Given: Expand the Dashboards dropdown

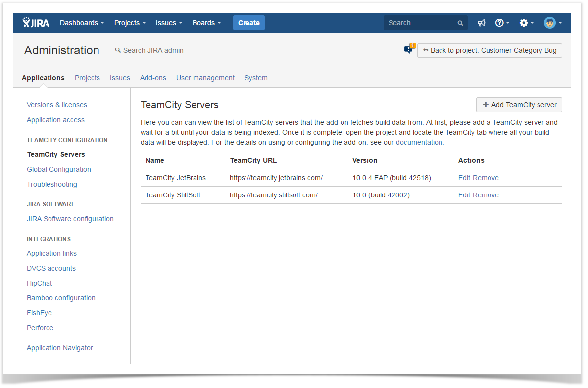Looking at the screenshot, I should tap(82, 23).
